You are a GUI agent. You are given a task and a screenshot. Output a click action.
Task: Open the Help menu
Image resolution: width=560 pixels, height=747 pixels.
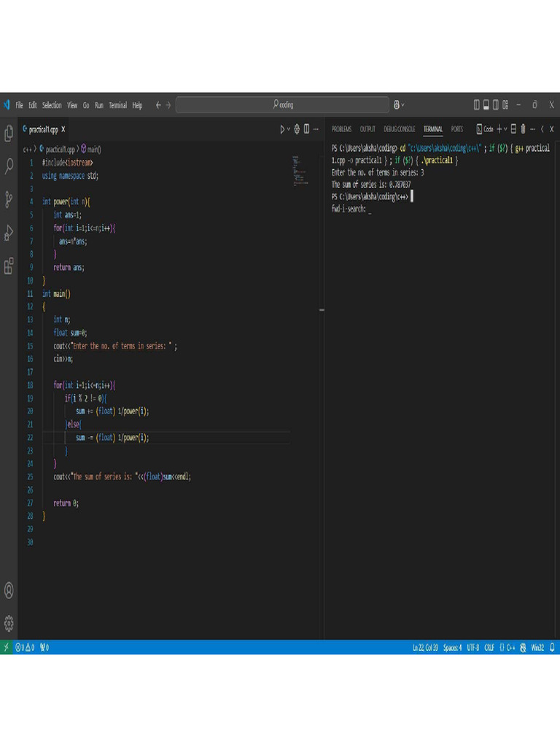pos(137,105)
